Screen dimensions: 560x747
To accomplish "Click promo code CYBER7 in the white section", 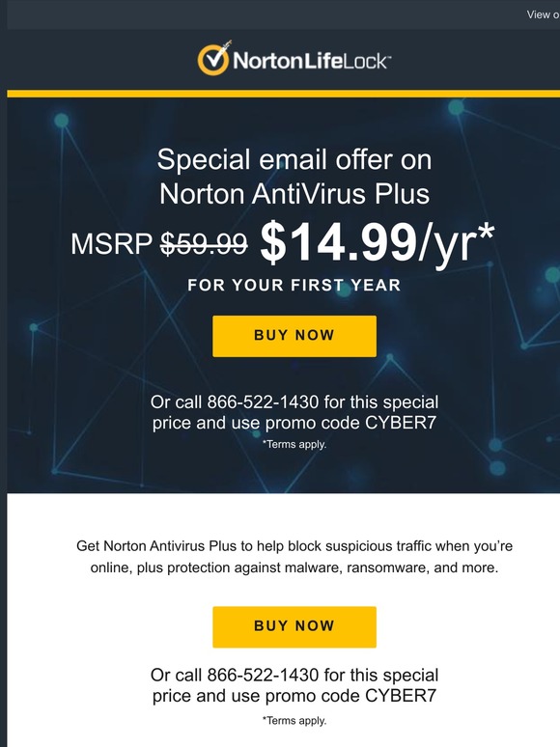I will [x=401, y=696].
